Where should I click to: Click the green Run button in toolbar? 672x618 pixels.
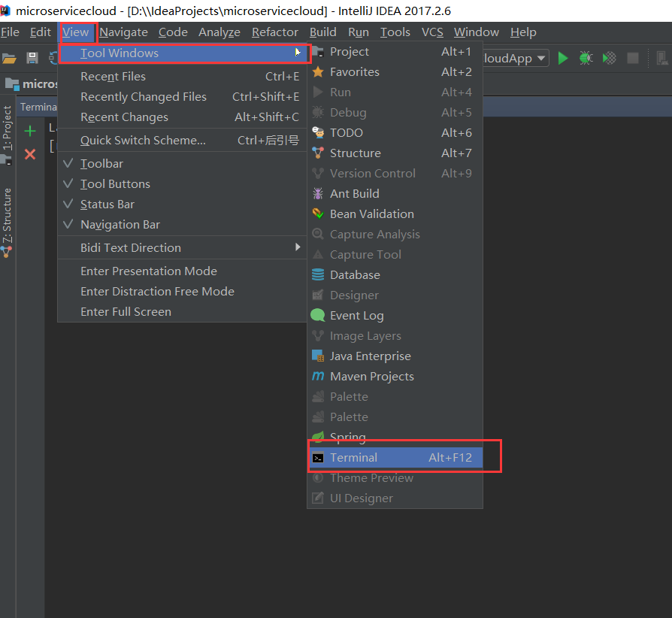coord(563,58)
